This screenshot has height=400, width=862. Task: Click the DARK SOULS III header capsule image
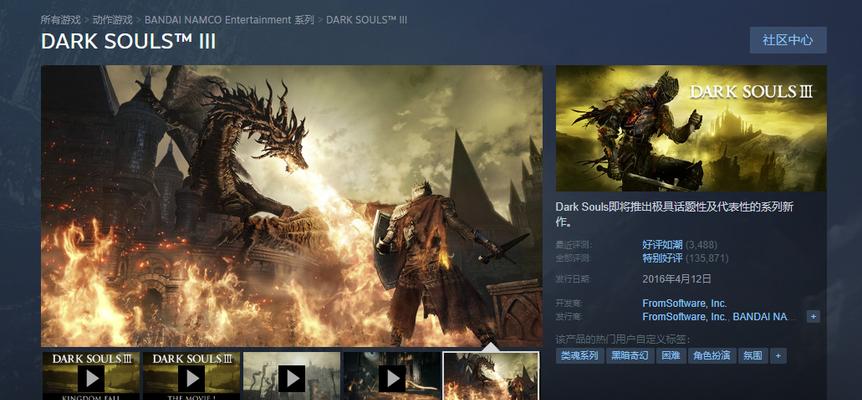(x=691, y=129)
